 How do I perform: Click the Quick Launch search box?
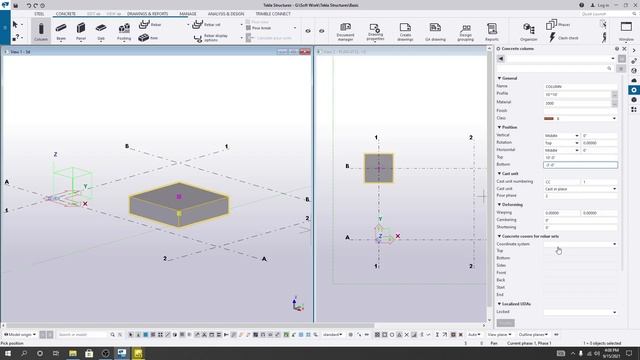[x=606, y=14]
